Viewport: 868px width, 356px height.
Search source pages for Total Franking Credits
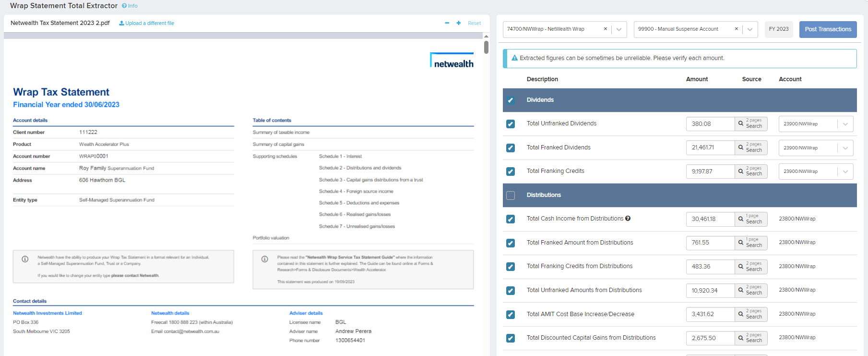click(x=751, y=172)
